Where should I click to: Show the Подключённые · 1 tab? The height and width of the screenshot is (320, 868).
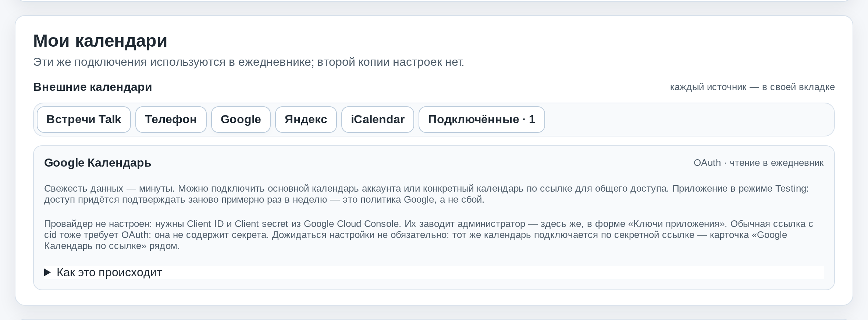(x=482, y=120)
